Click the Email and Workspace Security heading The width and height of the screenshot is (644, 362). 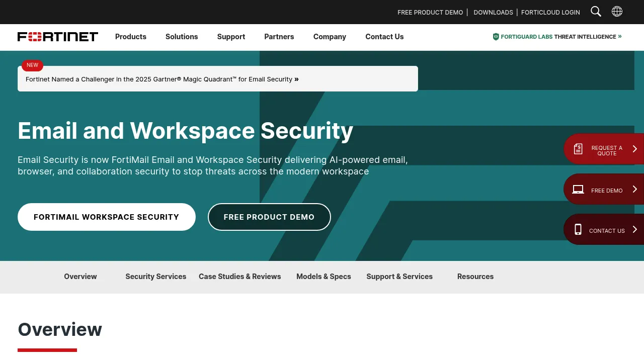186,131
